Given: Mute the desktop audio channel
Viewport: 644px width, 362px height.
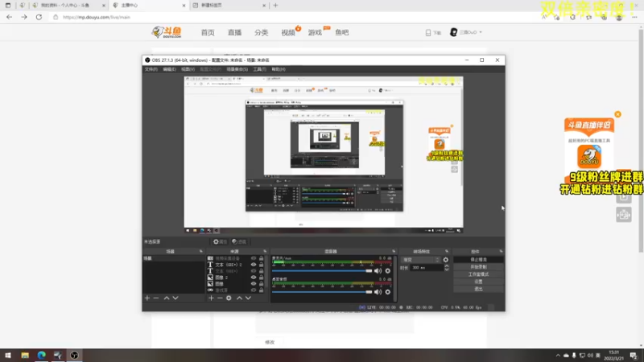Looking at the screenshot, I should (378, 292).
